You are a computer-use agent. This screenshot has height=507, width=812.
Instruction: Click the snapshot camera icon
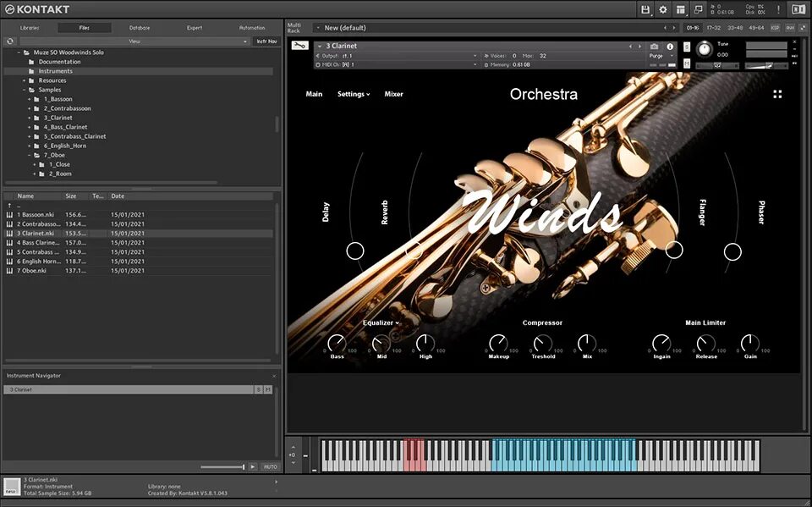click(x=654, y=47)
